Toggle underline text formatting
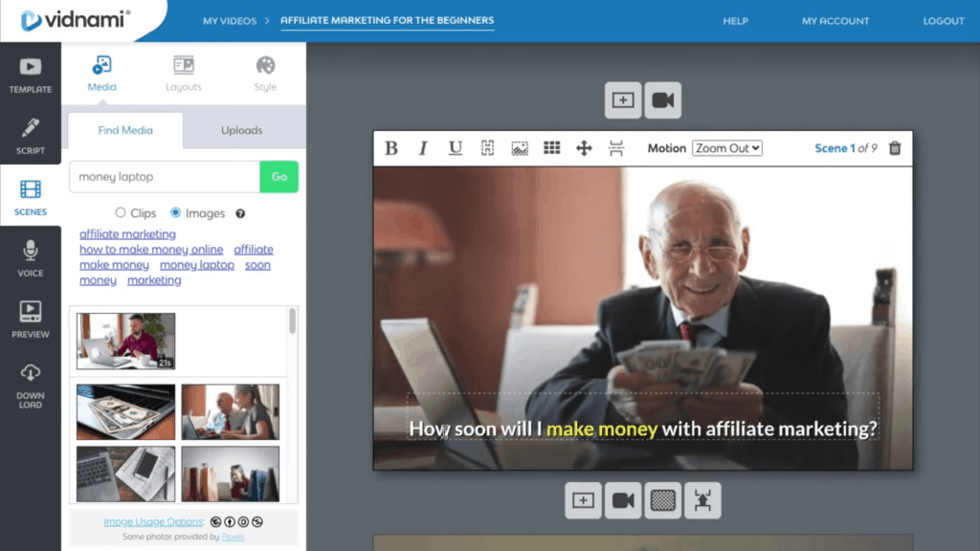This screenshot has width=980, height=551. [455, 148]
